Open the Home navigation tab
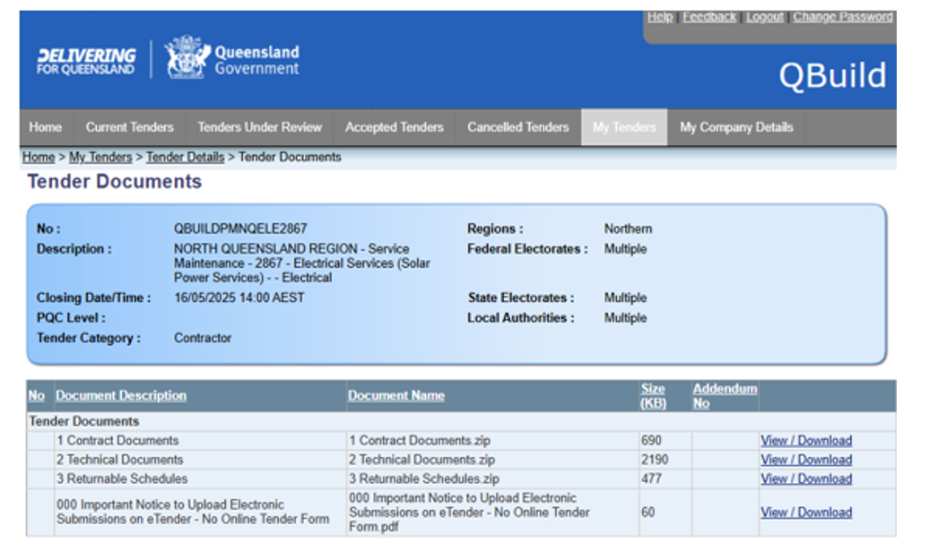 pyautogui.click(x=45, y=127)
